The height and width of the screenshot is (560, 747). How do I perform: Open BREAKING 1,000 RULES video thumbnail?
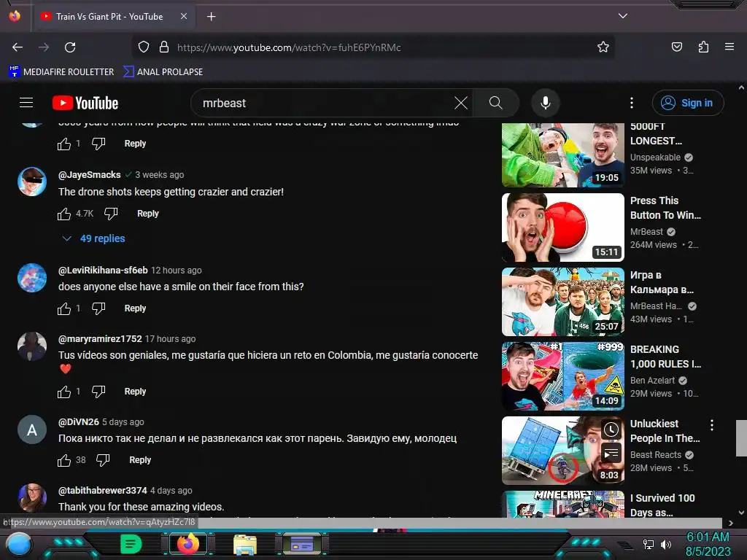coord(562,376)
